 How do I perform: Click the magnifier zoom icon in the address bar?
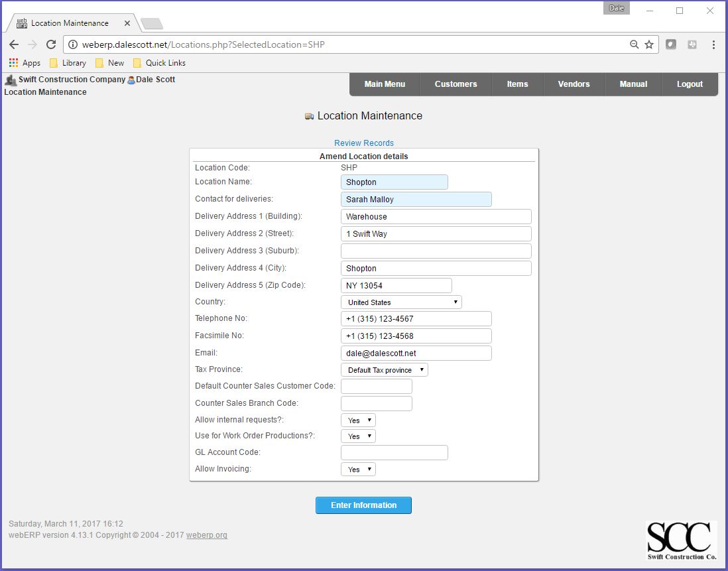[633, 44]
